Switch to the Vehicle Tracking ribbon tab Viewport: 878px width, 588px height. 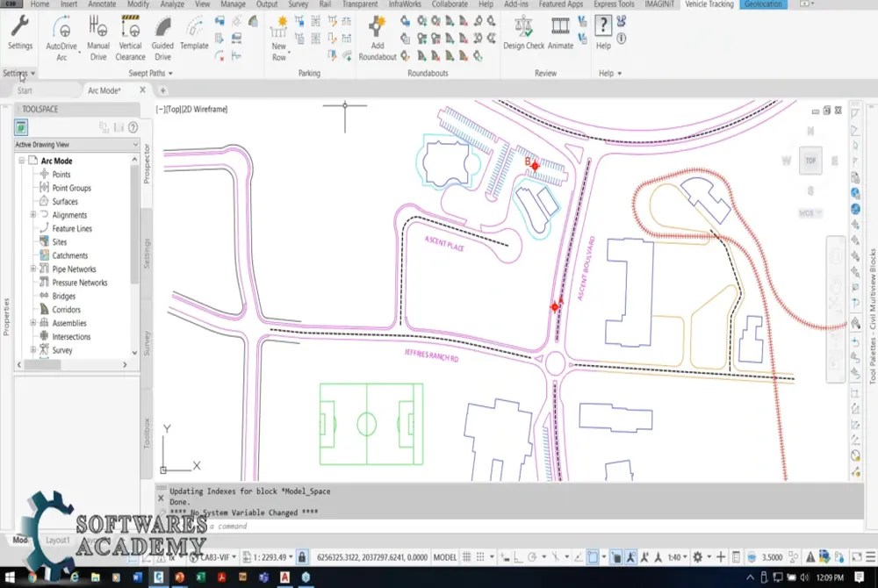coord(712,5)
